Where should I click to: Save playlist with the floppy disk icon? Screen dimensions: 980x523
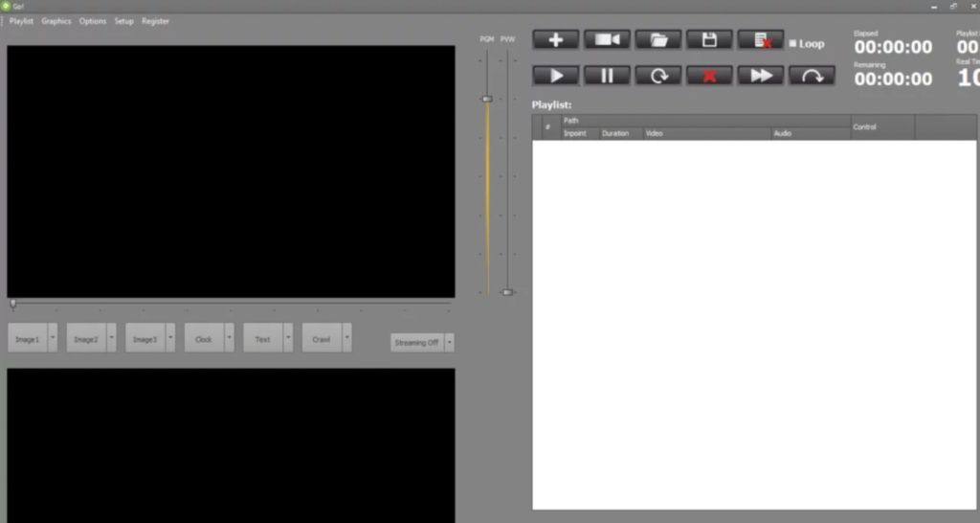[709, 40]
